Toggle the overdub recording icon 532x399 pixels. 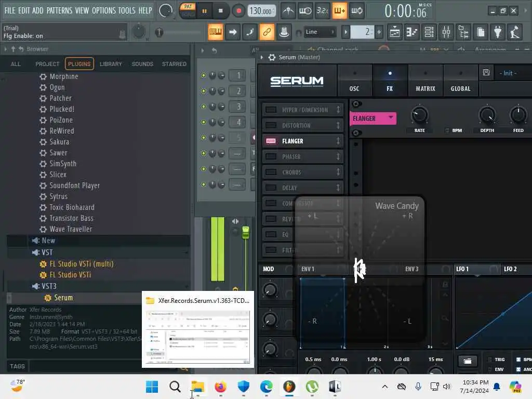point(339,11)
